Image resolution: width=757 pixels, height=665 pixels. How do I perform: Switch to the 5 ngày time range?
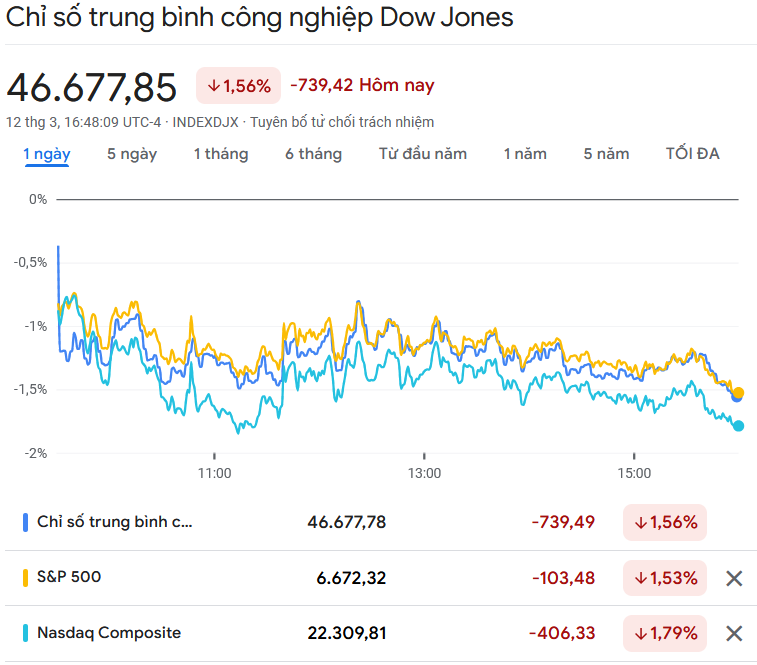click(132, 154)
